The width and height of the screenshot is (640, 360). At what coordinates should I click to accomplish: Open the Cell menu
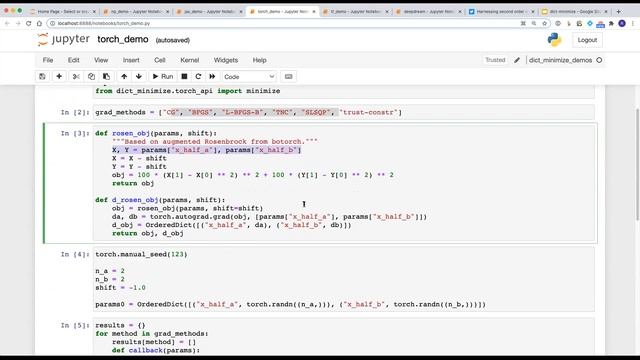tap(160, 60)
